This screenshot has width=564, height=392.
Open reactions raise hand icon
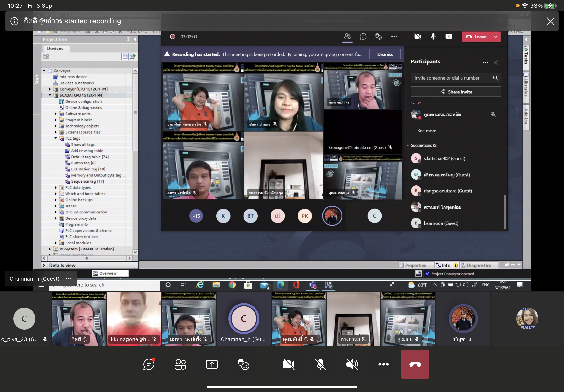pos(244,364)
